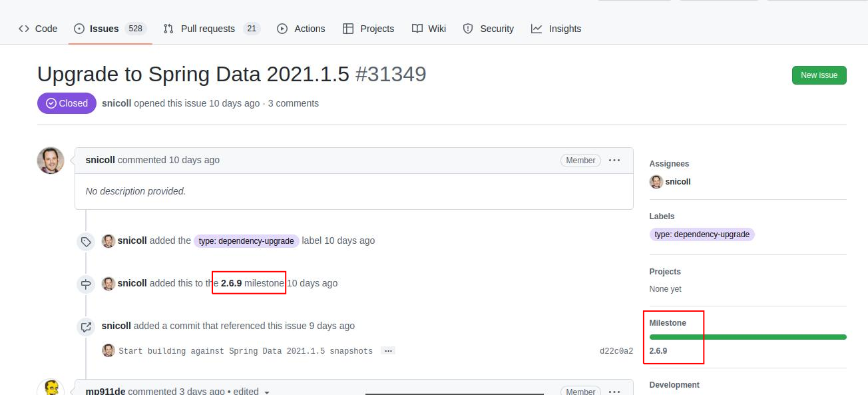Open snicoll's avatar under Assignees
Image resolution: width=868 pixels, height=395 pixels.
[656, 181]
